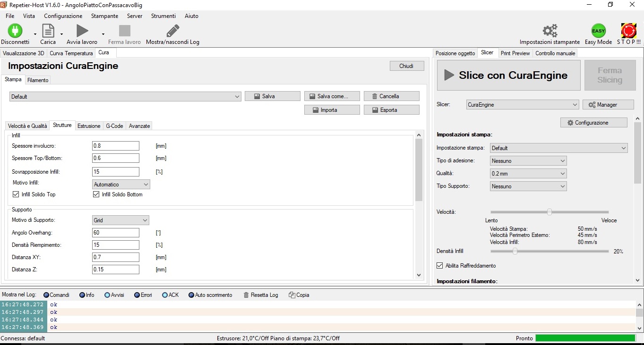This screenshot has width=644, height=345.
Task: Open the Configurazione menu
Action: coord(63,16)
